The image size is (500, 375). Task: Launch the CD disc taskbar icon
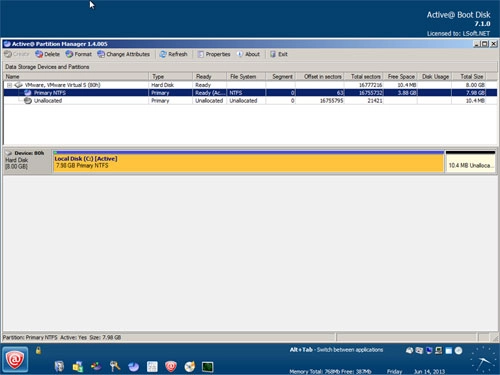point(190,367)
